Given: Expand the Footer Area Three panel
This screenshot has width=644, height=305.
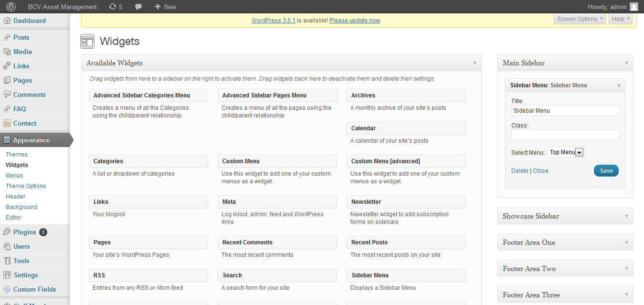Looking at the screenshot, I should tap(565, 295).
